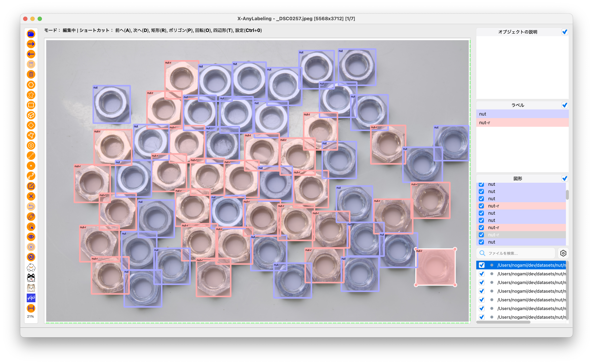The image size is (593, 364).
Task: Click the magnifier icon in file search
Action: pos(482,253)
